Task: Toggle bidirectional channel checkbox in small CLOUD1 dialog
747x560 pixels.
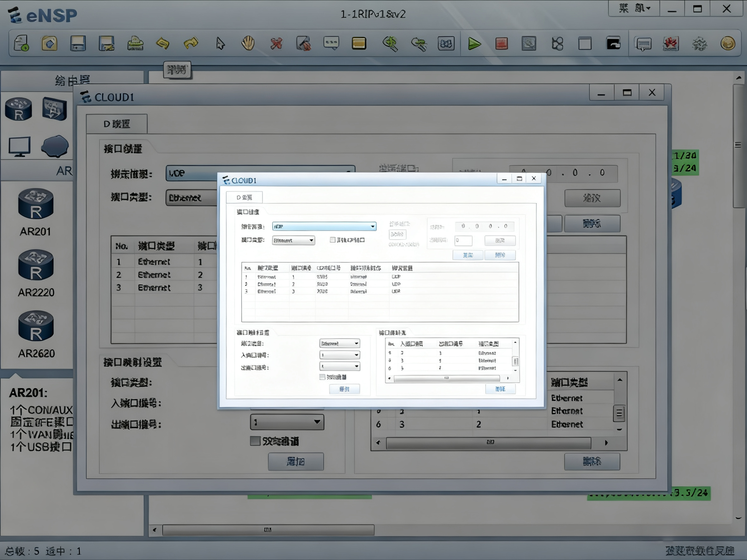Action: (x=322, y=377)
